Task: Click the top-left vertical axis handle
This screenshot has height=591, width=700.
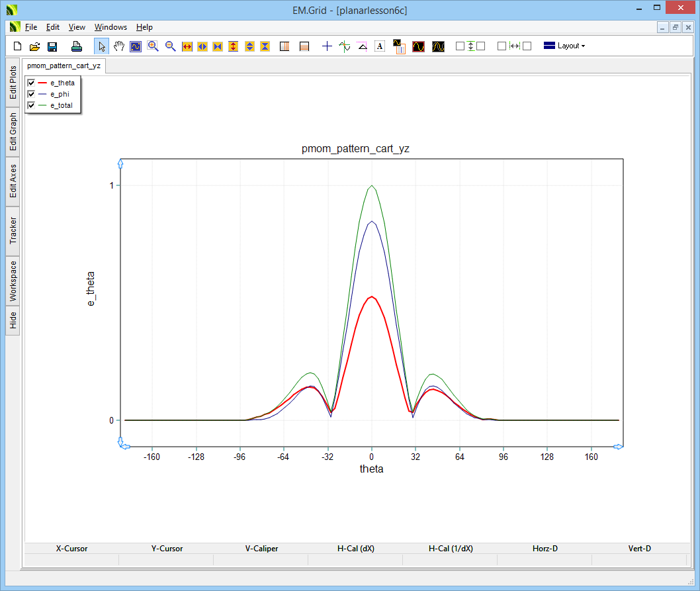Action: pos(120,162)
